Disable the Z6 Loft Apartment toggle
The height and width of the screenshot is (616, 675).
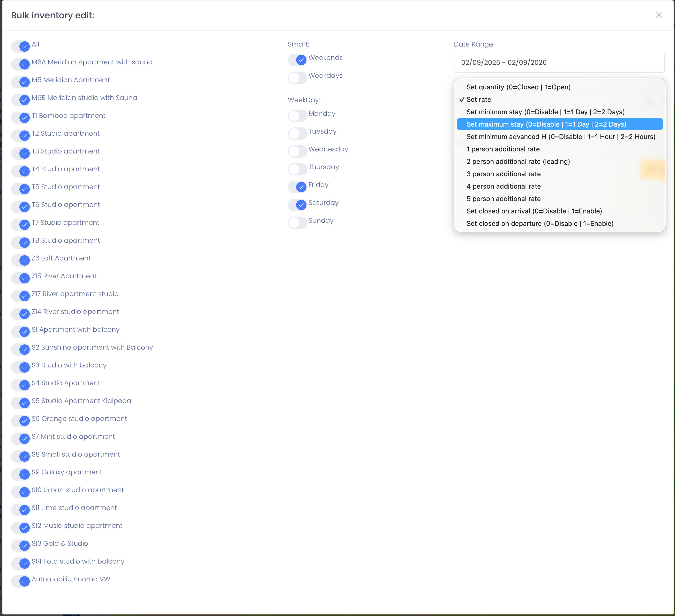tap(21, 260)
